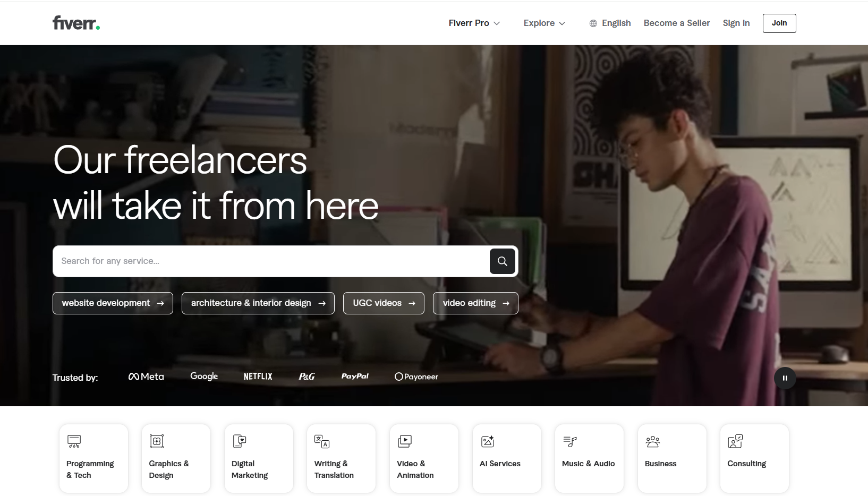Open the Music & Audio category icon
The image size is (868, 496).
pos(570,441)
